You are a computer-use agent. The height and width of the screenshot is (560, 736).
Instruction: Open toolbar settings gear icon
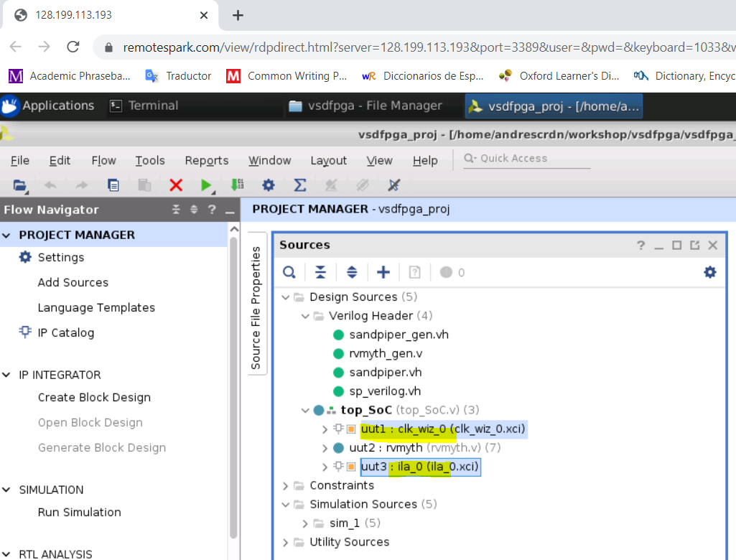coord(269,185)
